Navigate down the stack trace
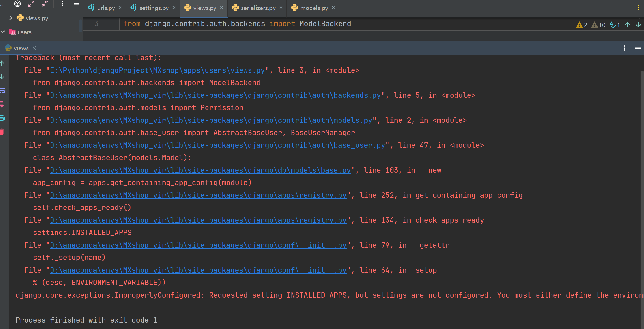This screenshot has width=644, height=329. pos(3,77)
